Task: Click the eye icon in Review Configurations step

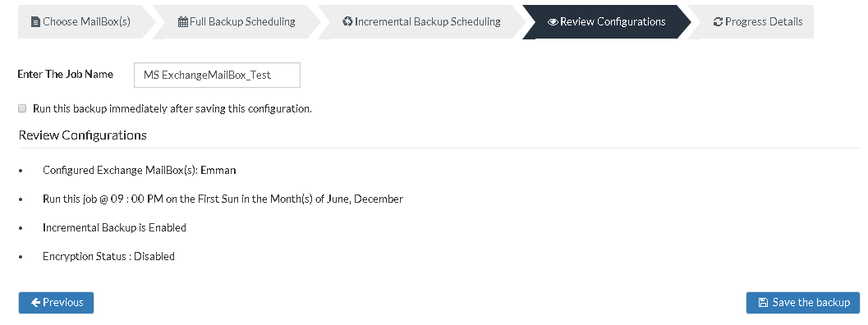Action: pyautogui.click(x=553, y=22)
